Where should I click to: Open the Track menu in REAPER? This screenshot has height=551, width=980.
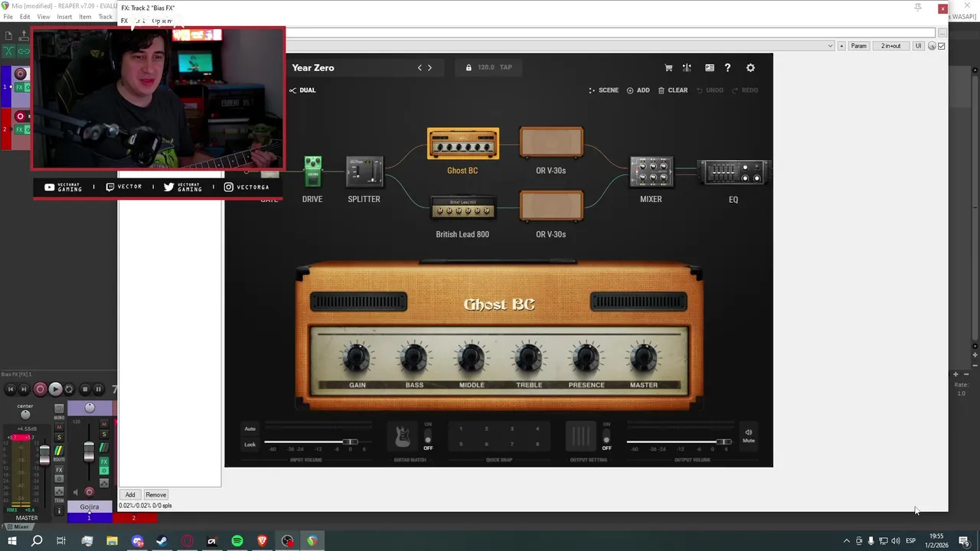pyautogui.click(x=105, y=17)
